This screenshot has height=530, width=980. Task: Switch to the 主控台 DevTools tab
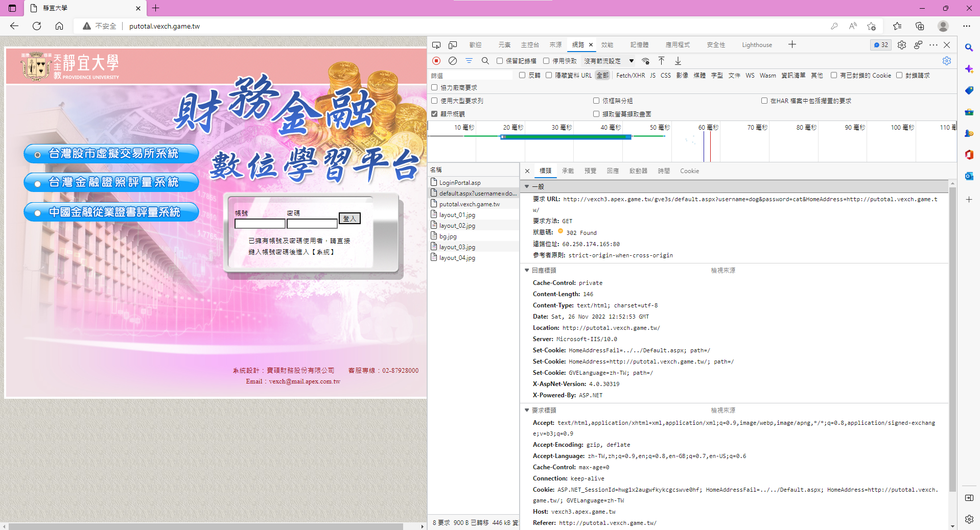click(x=530, y=45)
